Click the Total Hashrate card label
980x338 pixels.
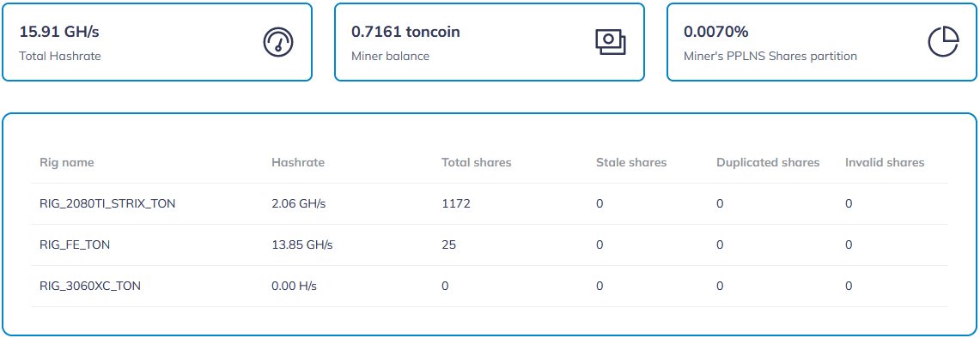[60, 56]
